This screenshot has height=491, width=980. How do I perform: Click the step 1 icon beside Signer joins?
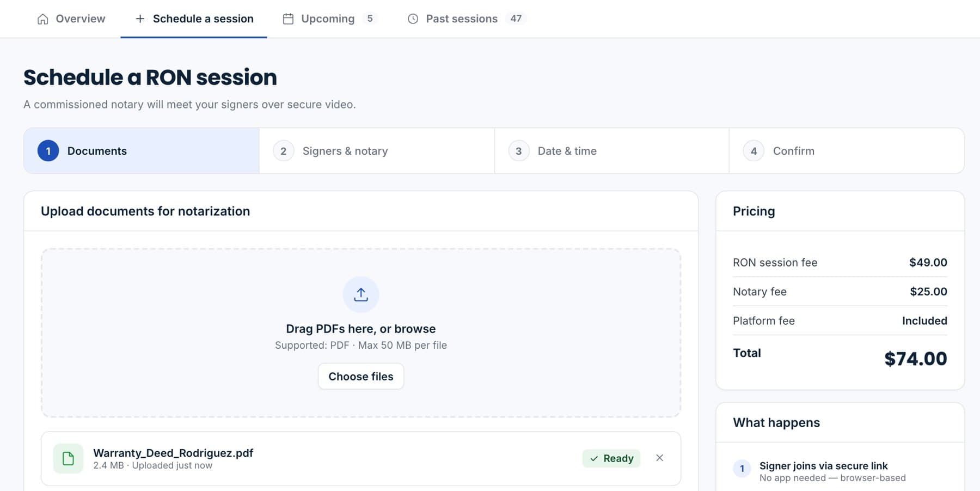click(x=742, y=469)
